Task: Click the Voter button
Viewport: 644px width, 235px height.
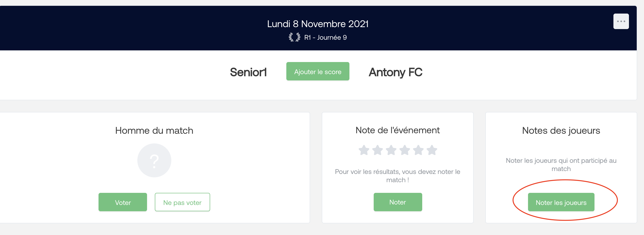Action: click(123, 202)
